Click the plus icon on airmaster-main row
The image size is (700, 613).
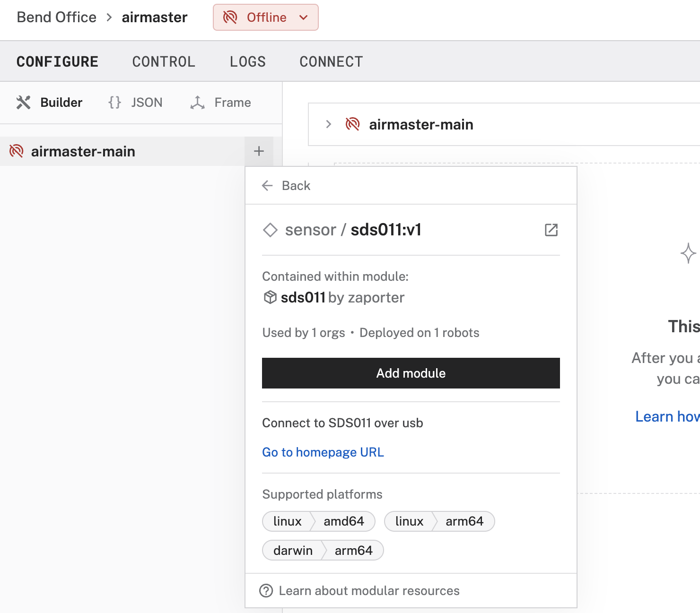[259, 151]
